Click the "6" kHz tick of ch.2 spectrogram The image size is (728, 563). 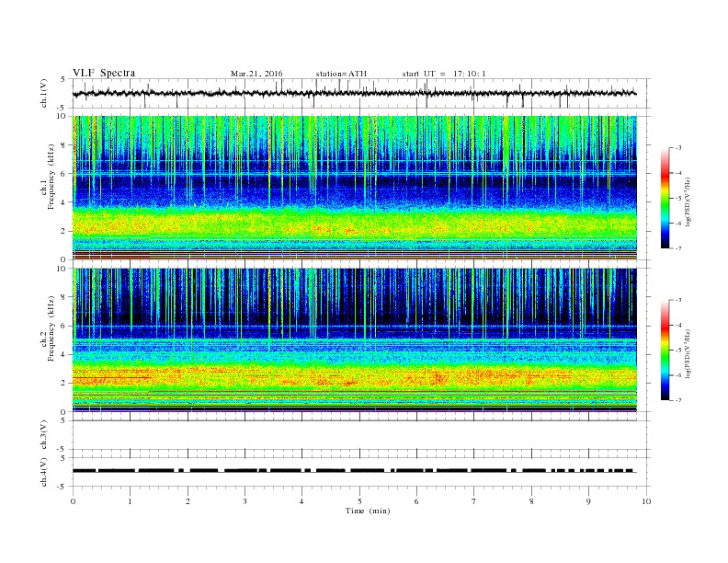(x=63, y=326)
